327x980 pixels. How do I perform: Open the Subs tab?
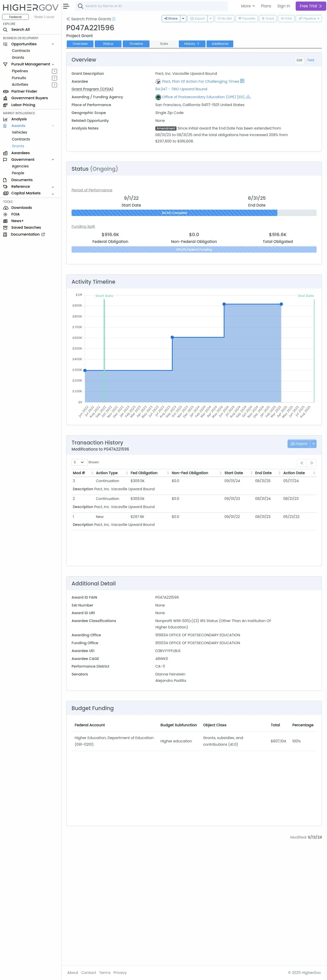[164, 44]
